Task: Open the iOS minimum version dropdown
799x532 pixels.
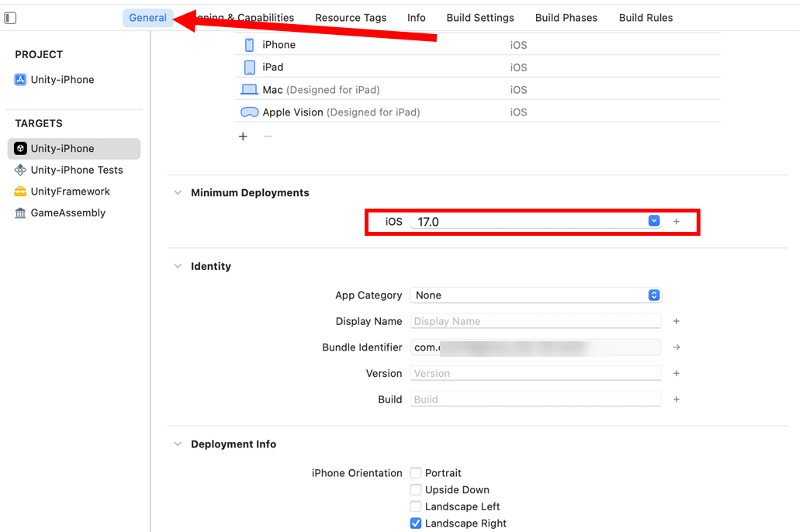Action: coord(654,221)
